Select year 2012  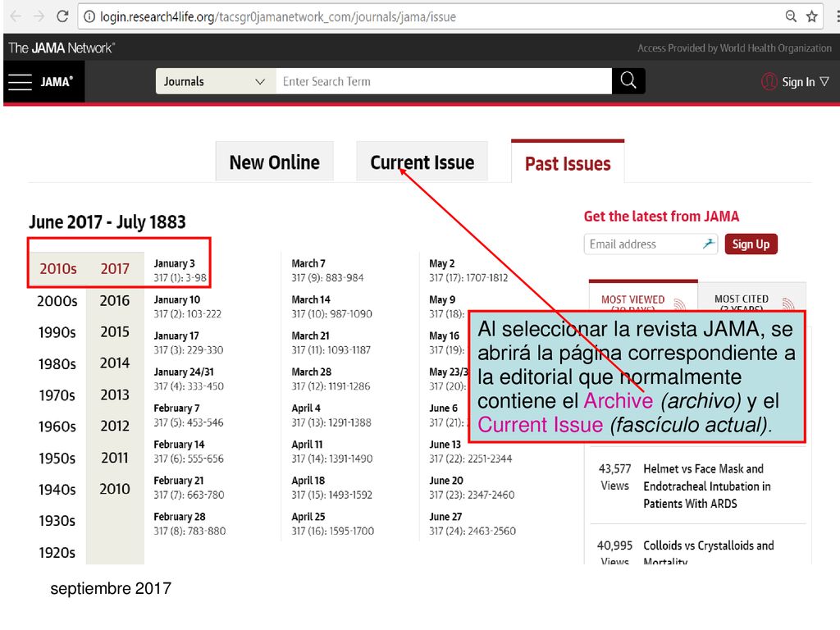(x=115, y=426)
